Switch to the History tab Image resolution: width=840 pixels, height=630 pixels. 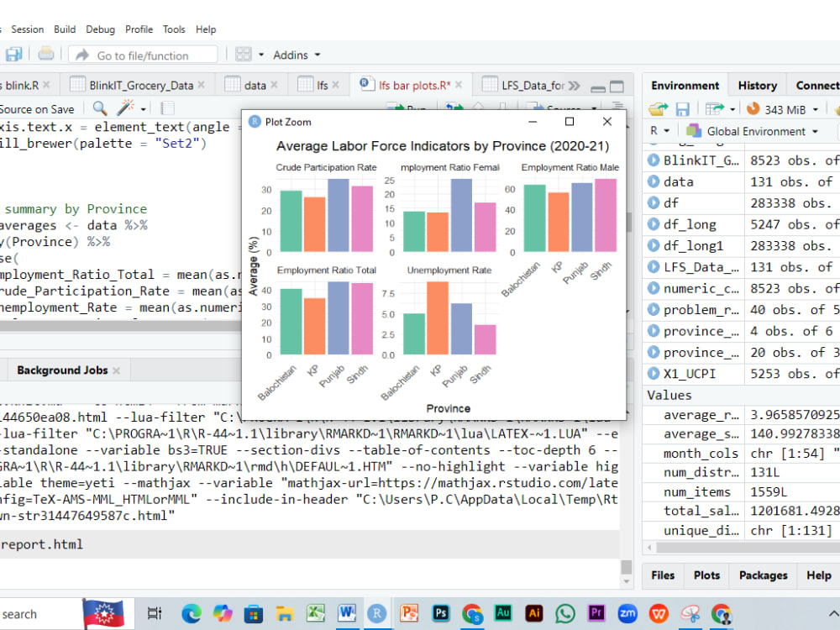[x=757, y=85]
